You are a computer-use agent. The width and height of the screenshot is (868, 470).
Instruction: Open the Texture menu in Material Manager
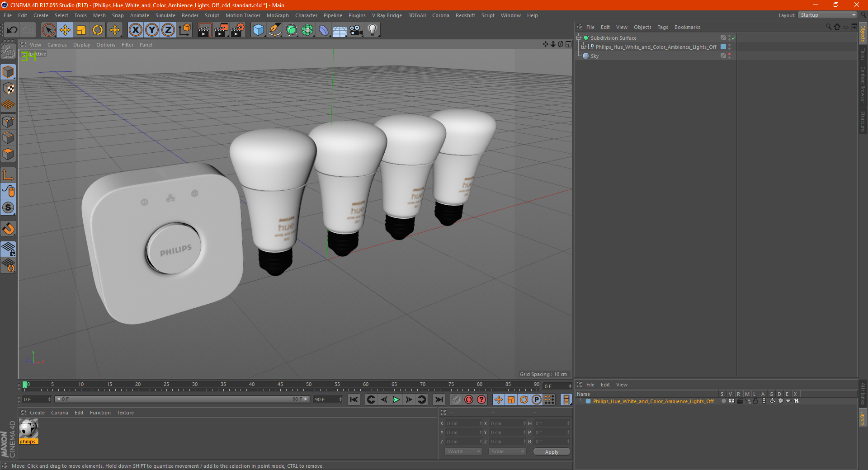coord(125,413)
